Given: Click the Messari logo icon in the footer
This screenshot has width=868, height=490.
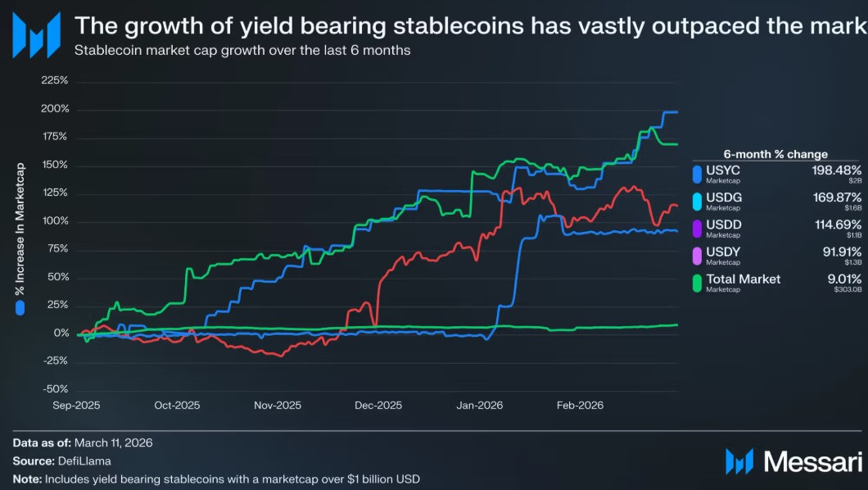Looking at the screenshot, I should pyautogui.click(x=739, y=461).
